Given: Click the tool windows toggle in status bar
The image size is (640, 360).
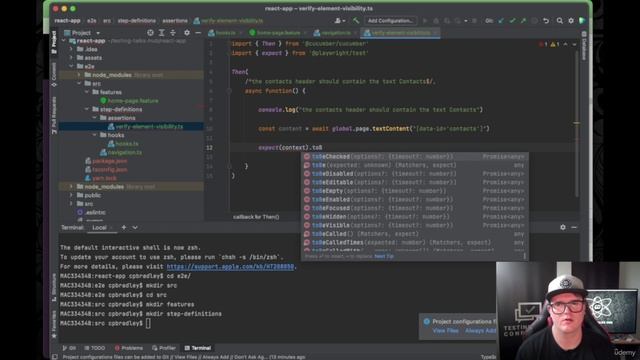Looking at the screenshot, I should [55, 357].
